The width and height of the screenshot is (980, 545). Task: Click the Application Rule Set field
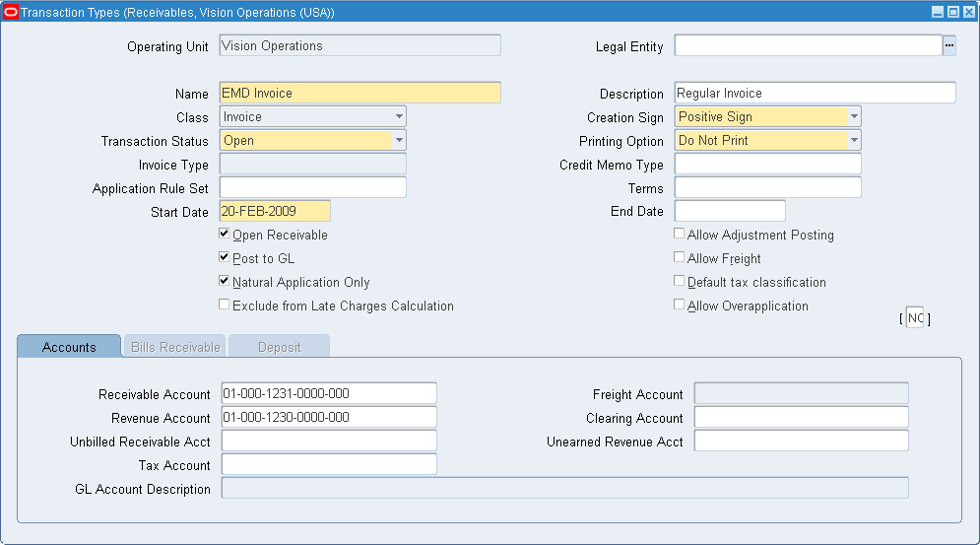pos(312,187)
